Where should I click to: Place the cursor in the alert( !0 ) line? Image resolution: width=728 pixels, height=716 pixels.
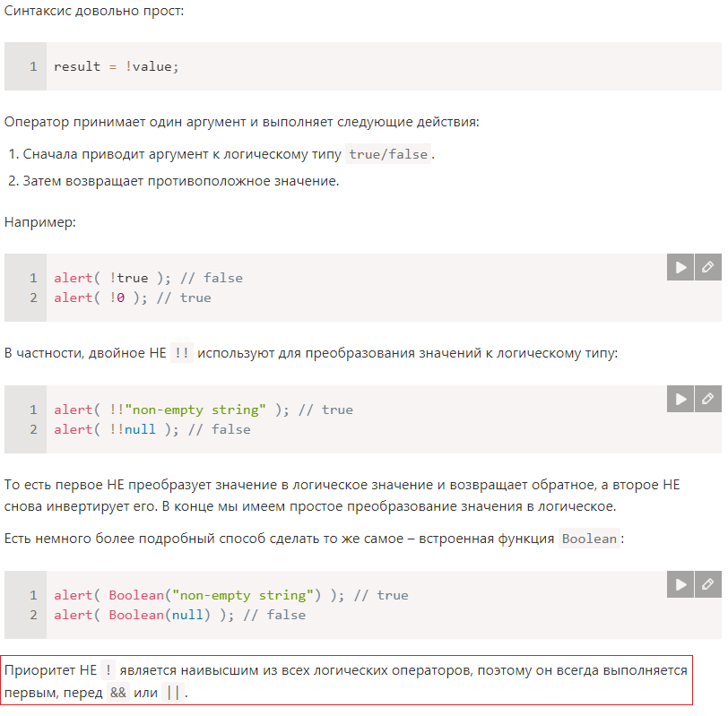(133, 298)
